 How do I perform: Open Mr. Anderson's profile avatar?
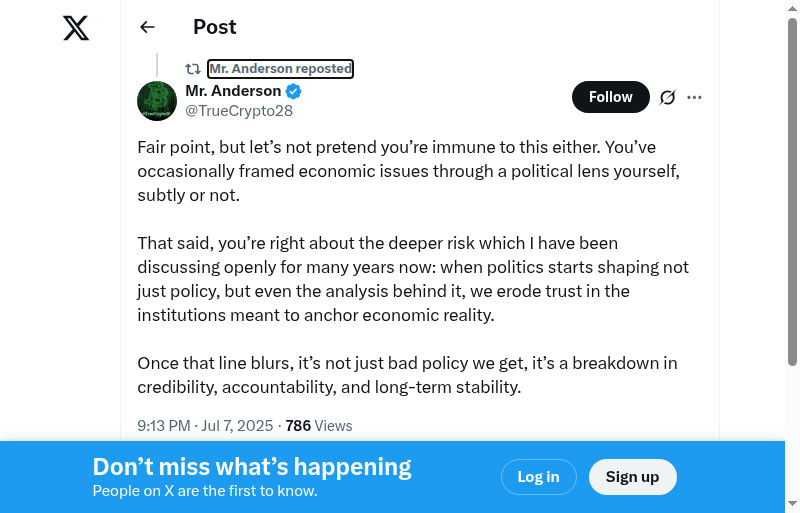click(x=157, y=101)
